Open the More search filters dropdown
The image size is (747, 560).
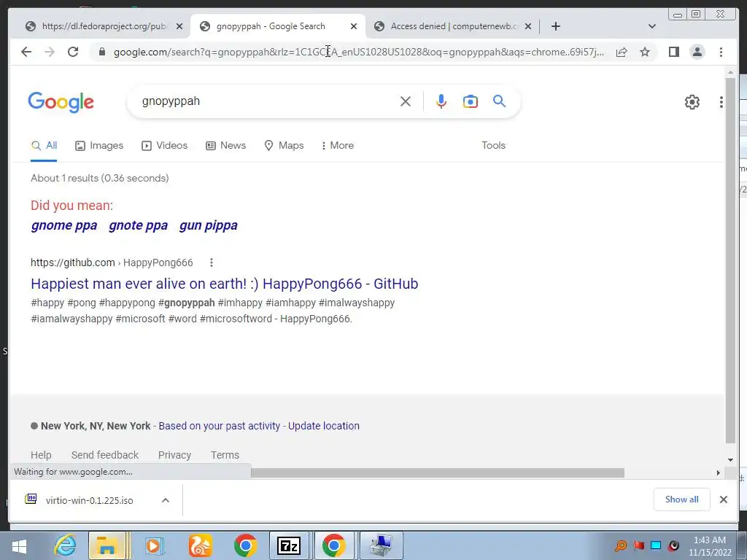click(338, 146)
